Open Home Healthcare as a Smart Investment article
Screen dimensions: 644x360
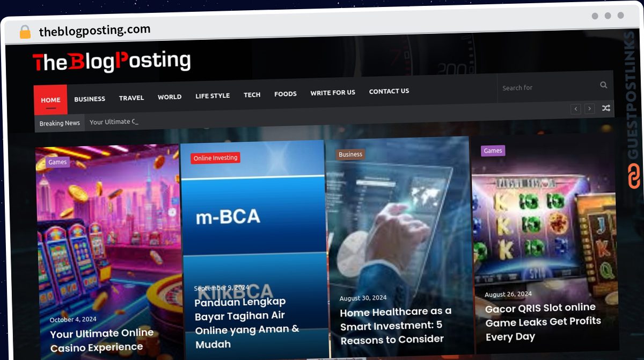(396, 325)
